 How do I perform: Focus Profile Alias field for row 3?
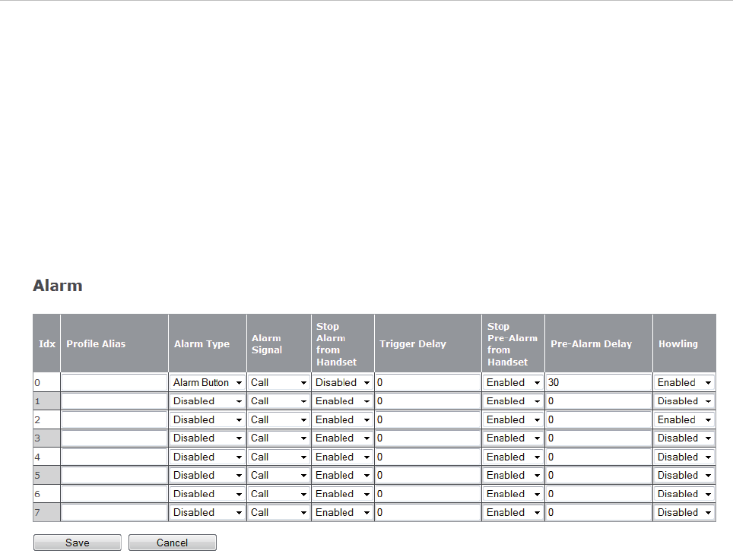point(115,438)
